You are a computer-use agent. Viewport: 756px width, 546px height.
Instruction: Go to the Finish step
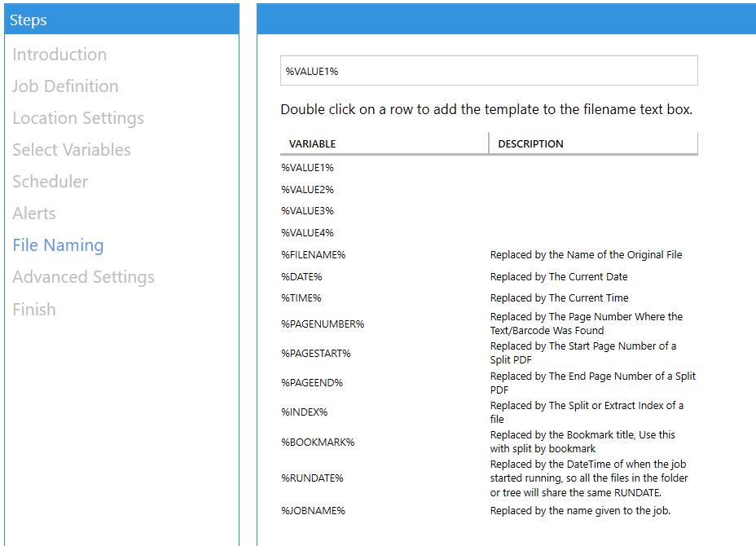click(34, 309)
